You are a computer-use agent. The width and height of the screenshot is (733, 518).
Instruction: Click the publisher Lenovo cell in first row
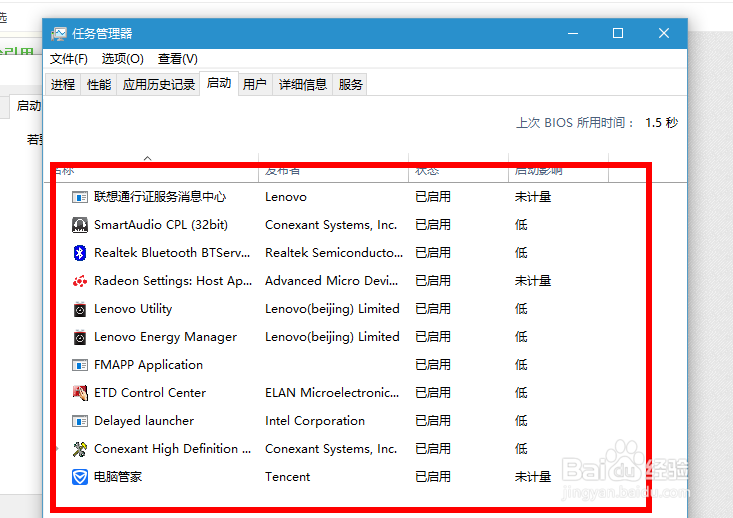[x=286, y=197]
